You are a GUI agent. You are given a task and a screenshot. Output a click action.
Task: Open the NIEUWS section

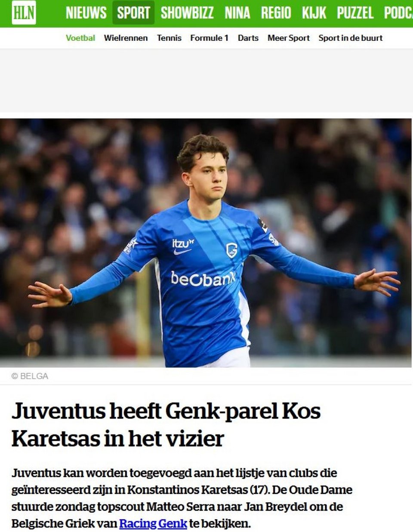coord(86,13)
